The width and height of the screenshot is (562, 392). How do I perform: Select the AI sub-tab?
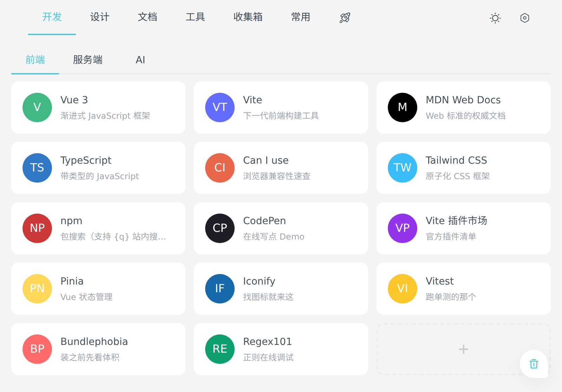point(140,60)
